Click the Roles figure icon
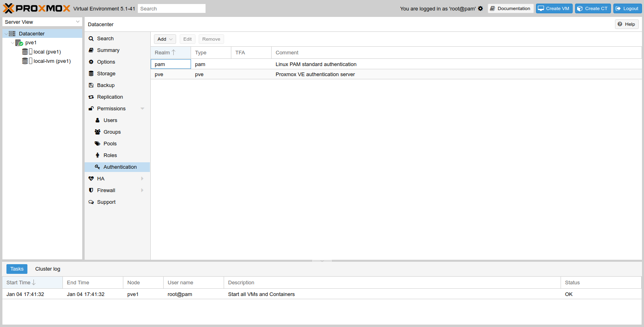Image resolution: width=644 pixels, height=327 pixels. click(x=98, y=155)
